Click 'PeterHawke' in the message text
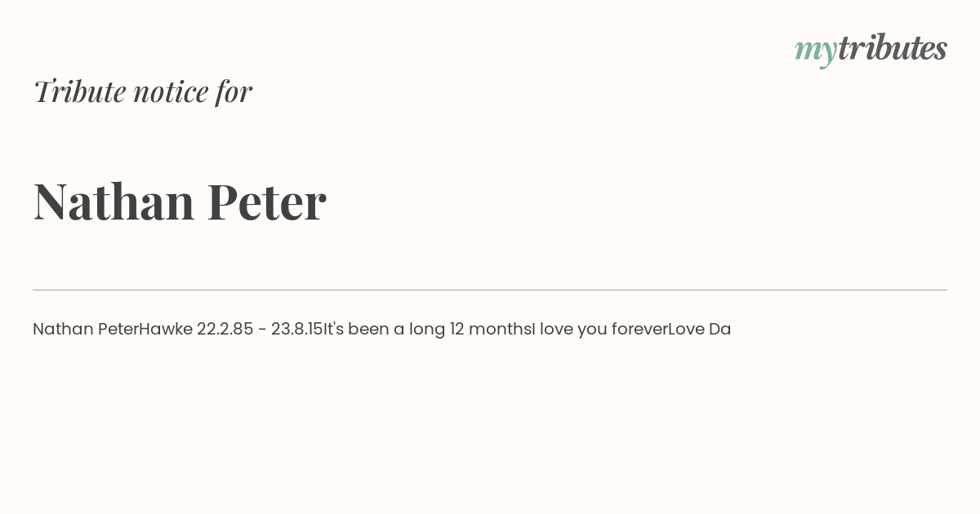This screenshot has height=514, width=980. [x=145, y=330]
